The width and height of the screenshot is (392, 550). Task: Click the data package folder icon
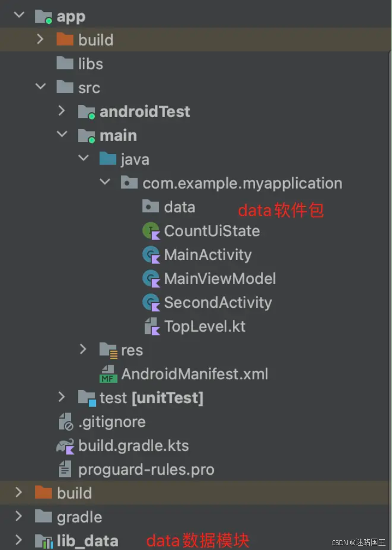coord(151,206)
